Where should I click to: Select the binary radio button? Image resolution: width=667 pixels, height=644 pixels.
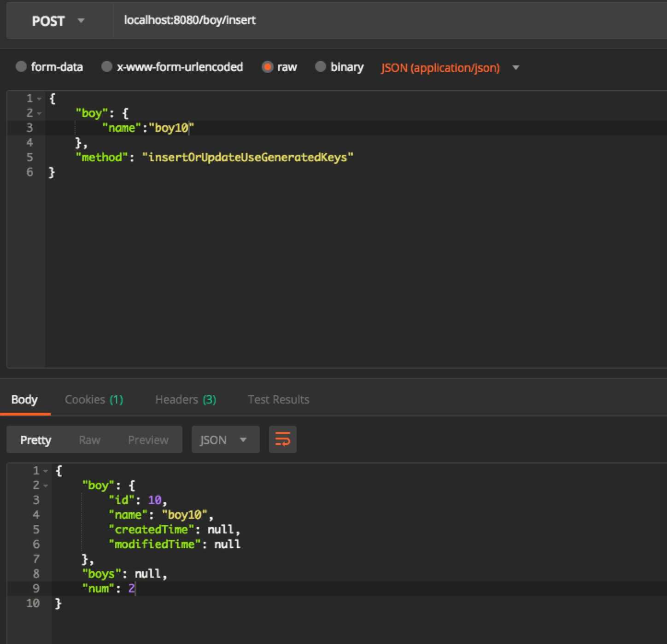tap(320, 66)
